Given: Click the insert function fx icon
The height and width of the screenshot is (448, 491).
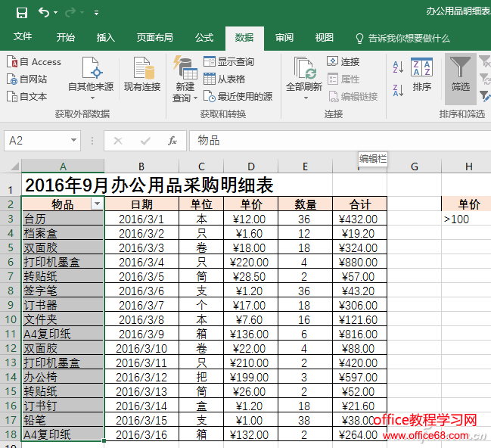Looking at the screenshot, I should click(x=172, y=141).
